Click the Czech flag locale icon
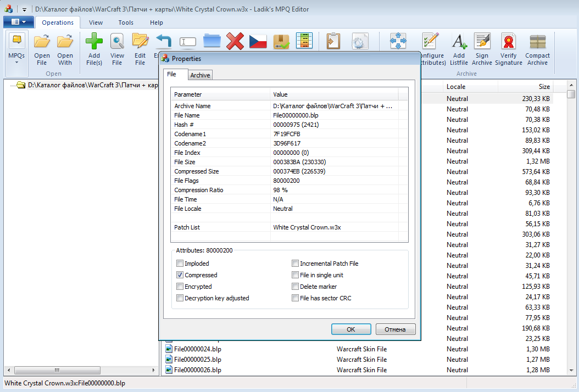 tap(258, 41)
